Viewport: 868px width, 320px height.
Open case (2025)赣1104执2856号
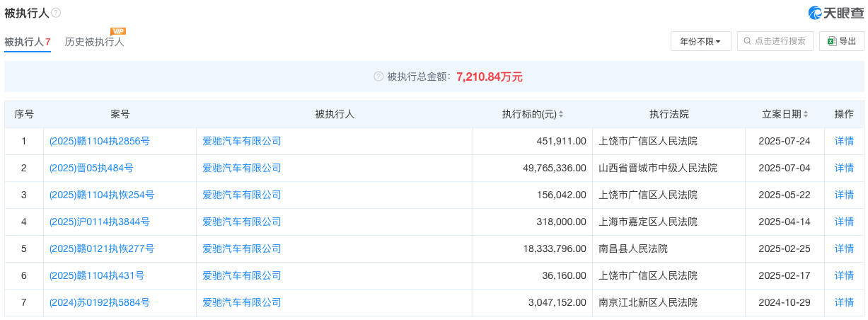coord(100,141)
